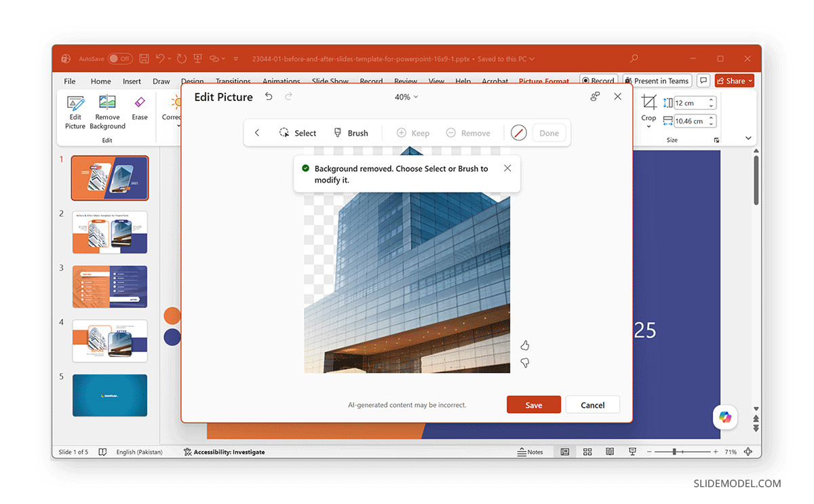The height and width of the screenshot is (504, 814).
Task: Click the Save button in dialog
Action: (534, 404)
